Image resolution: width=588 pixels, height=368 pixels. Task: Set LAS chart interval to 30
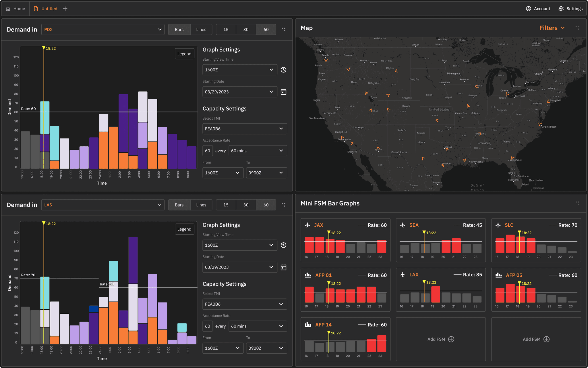(x=246, y=205)
